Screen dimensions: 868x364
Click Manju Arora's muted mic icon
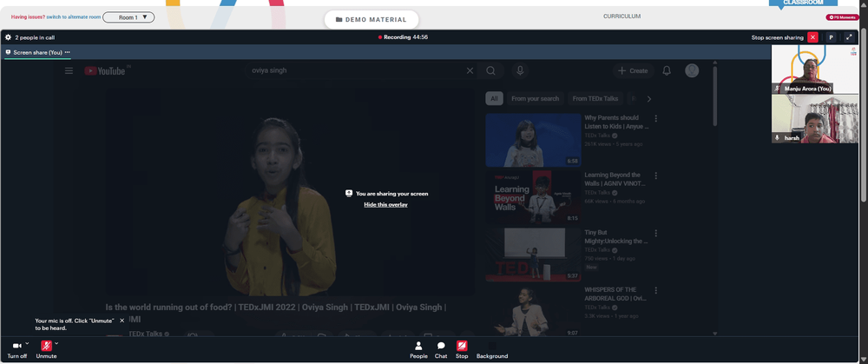pyautogui.click(x=777, y=89)
